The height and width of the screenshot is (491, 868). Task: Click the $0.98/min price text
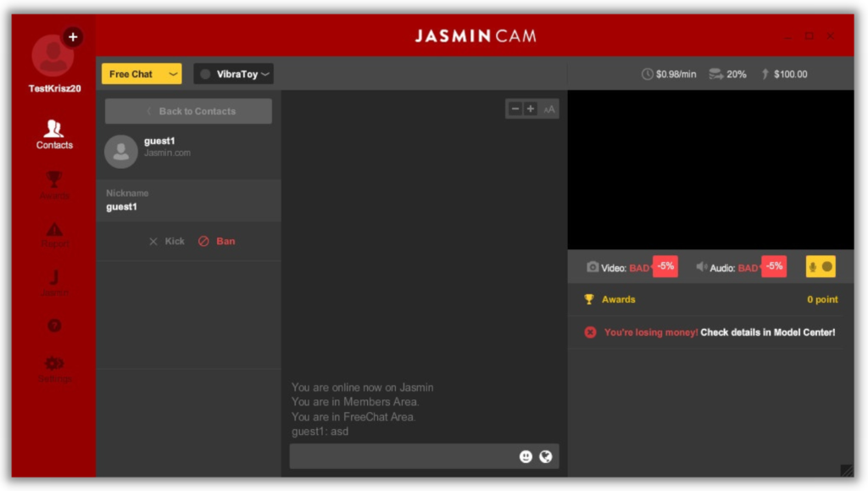(676, 74)
